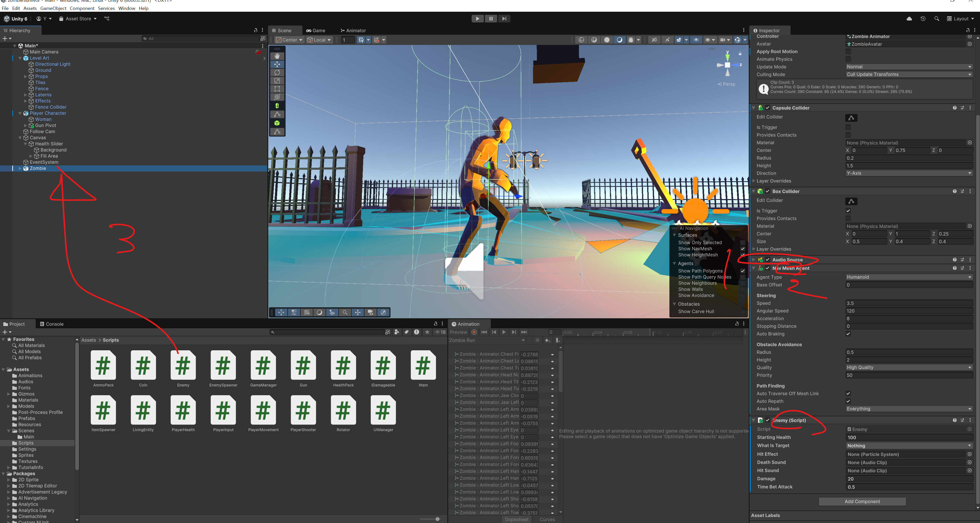The width and height of the screenshot is (980, 523).
Task: Click the Add Component button
Action: (862, 501)
